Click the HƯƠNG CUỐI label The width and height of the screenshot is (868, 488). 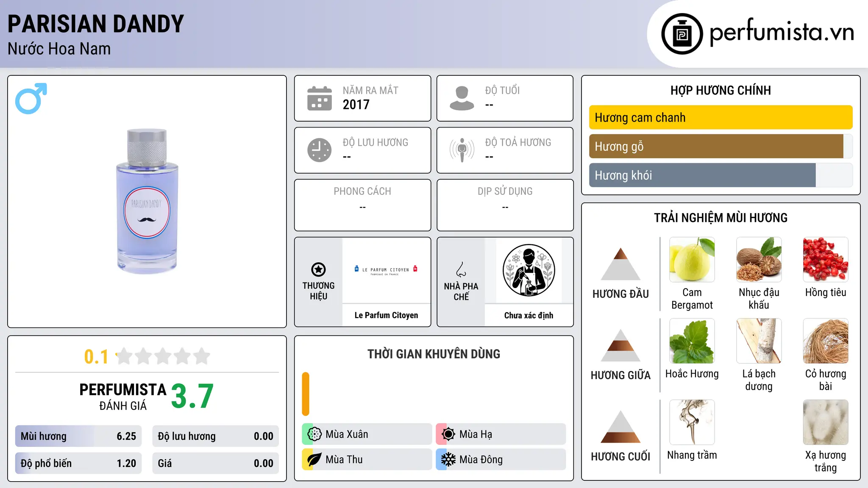621,457
